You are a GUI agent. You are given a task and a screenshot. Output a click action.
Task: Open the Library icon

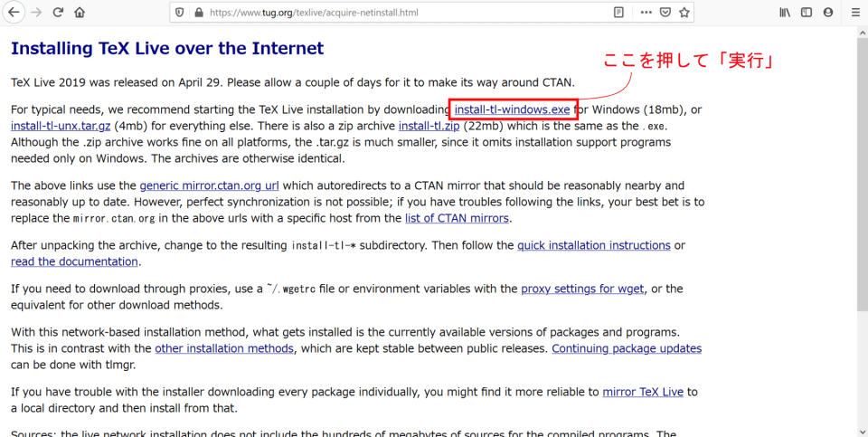(785, 12)
